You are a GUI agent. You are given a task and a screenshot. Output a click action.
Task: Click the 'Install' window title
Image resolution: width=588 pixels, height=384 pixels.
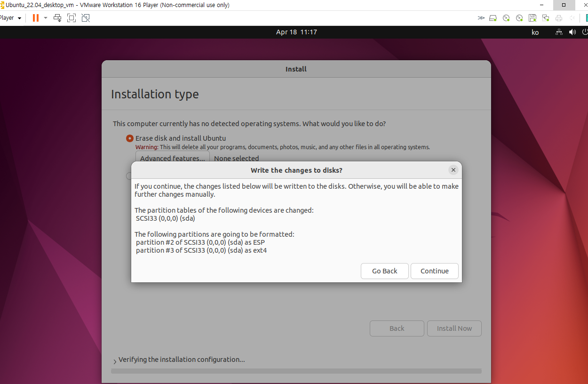coord(296,69)
